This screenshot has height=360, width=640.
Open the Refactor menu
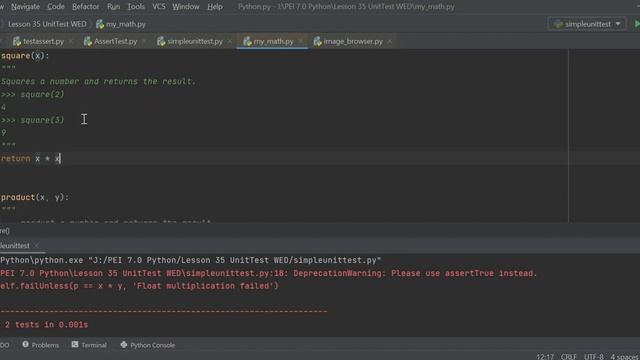(85, 7)
